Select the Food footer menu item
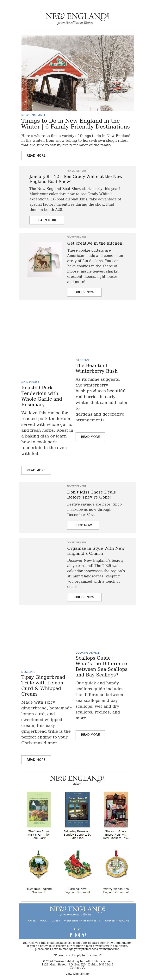Image resolution: width=155 pixels, height=980 pixels. point(44,920)
